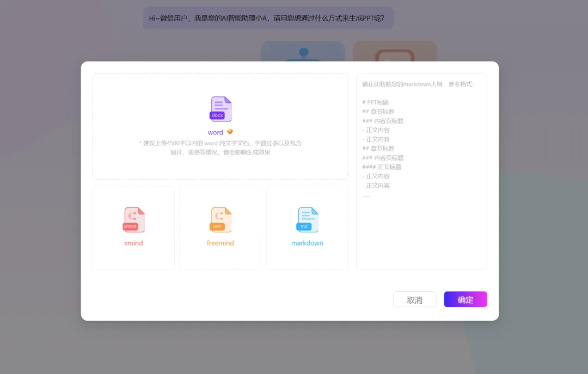
Task: Click inside the markdown outline paste area
Action: (x=421, y=171)
